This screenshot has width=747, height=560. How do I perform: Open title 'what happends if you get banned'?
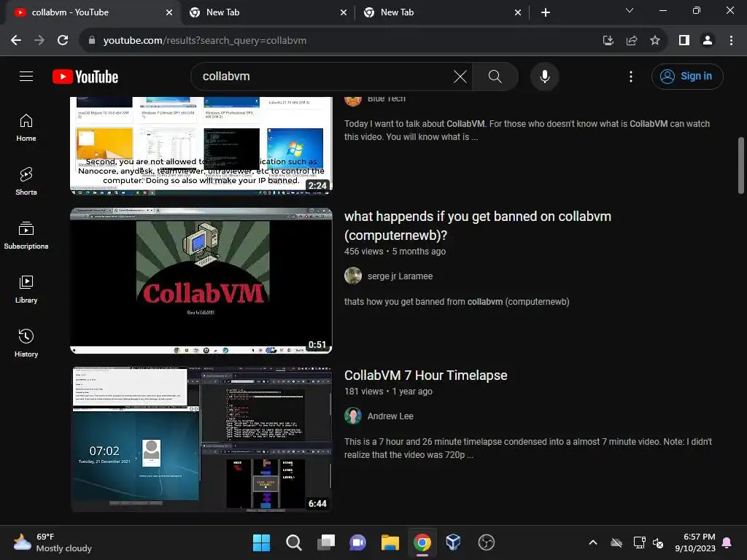pos(477,226)
